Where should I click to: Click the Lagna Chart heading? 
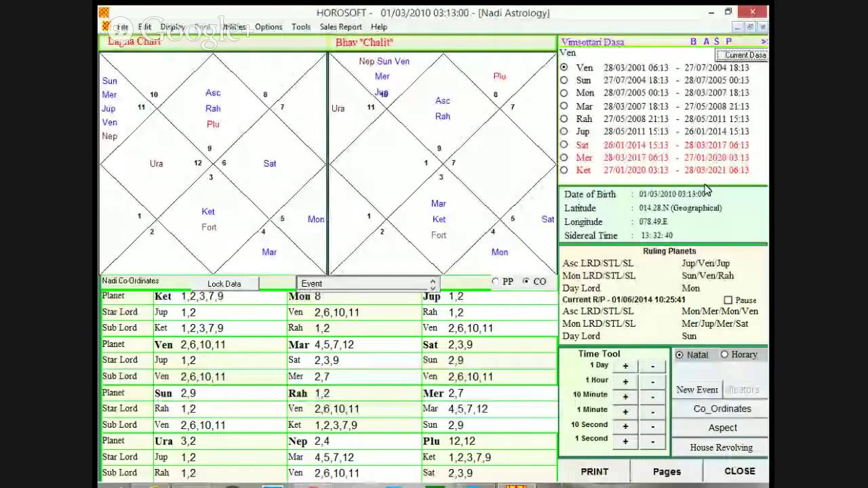pos(134,41)
